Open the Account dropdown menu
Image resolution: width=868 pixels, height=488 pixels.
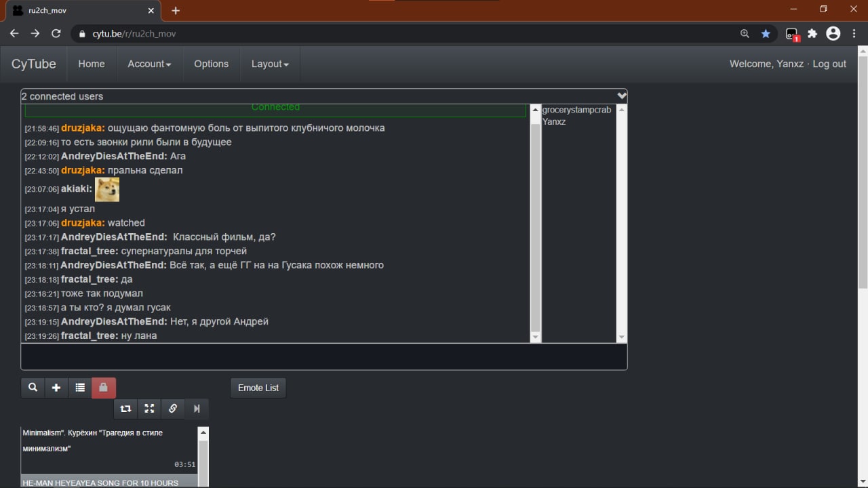pos(149,64)
